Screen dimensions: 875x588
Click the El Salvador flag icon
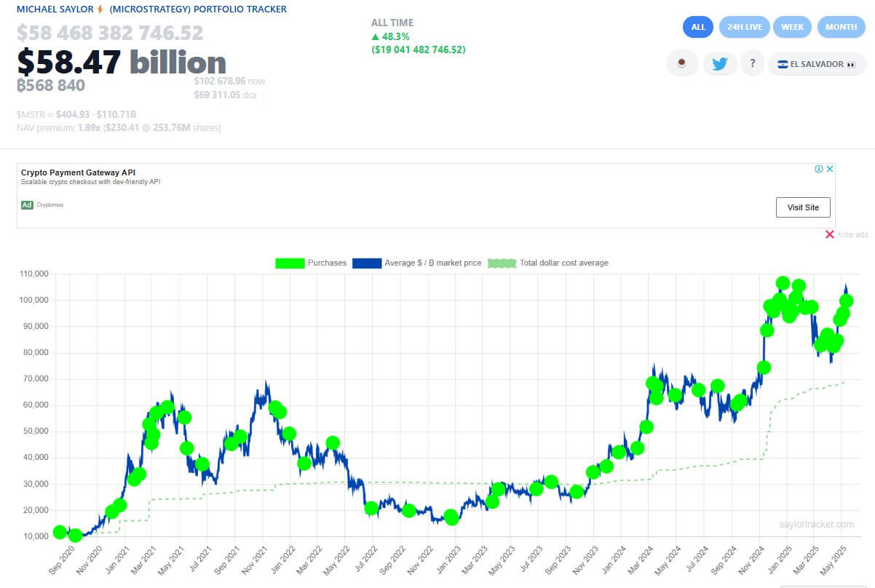point(783,64)
